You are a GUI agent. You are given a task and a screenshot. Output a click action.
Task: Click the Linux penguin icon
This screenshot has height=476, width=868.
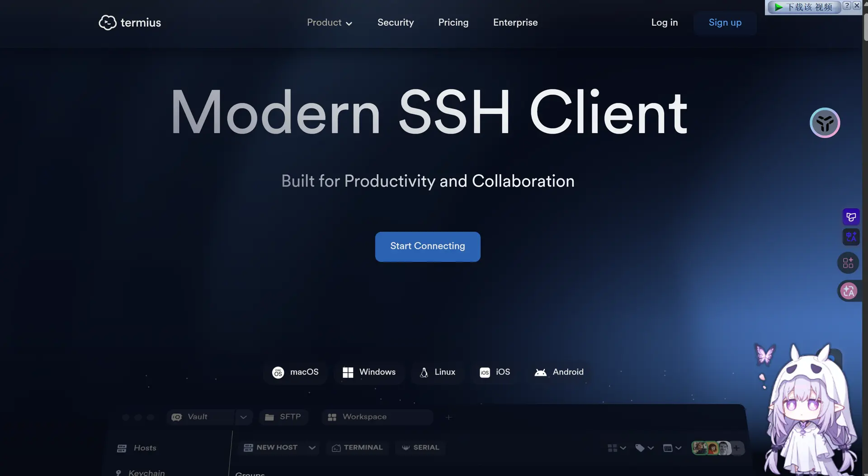pyautogui.click(x=424, y=373)
